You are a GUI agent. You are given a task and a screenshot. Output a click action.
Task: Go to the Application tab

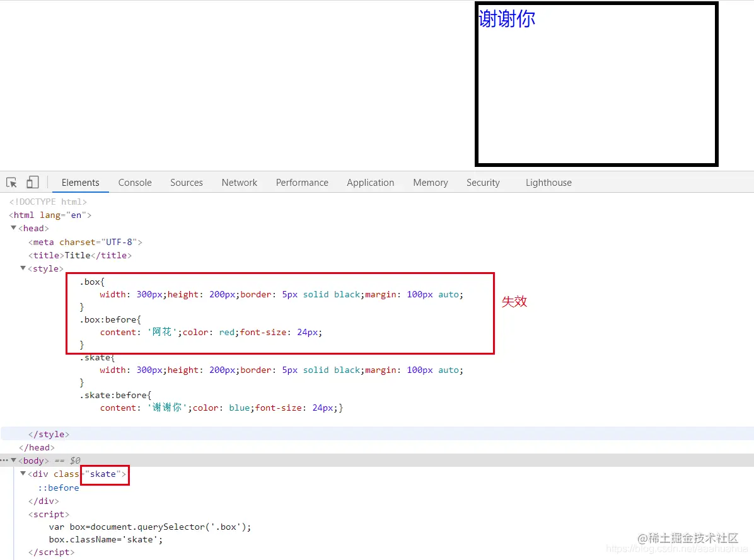(x=370, y=183)
